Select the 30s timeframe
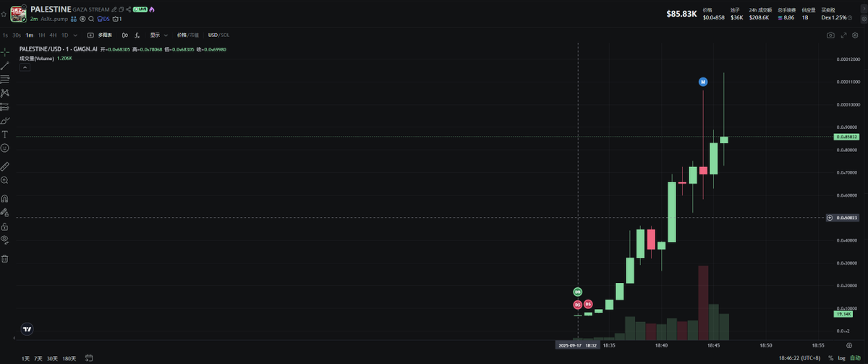The width and height of the screenshot is (868, 364). point(17,35)
